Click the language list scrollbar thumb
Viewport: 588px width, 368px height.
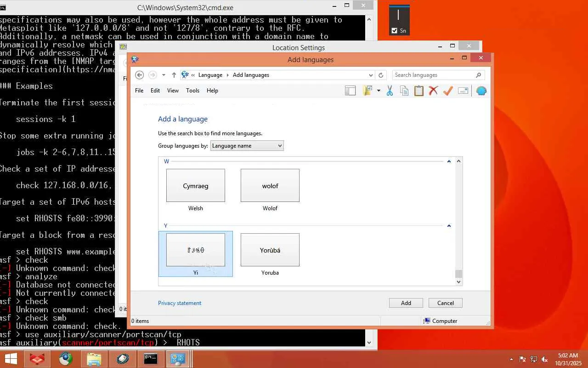click(x=458, y=274)
